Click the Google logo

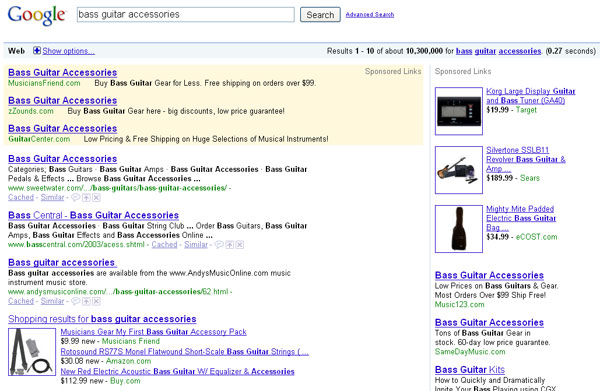pyautogui.click(x=37, y=15)
